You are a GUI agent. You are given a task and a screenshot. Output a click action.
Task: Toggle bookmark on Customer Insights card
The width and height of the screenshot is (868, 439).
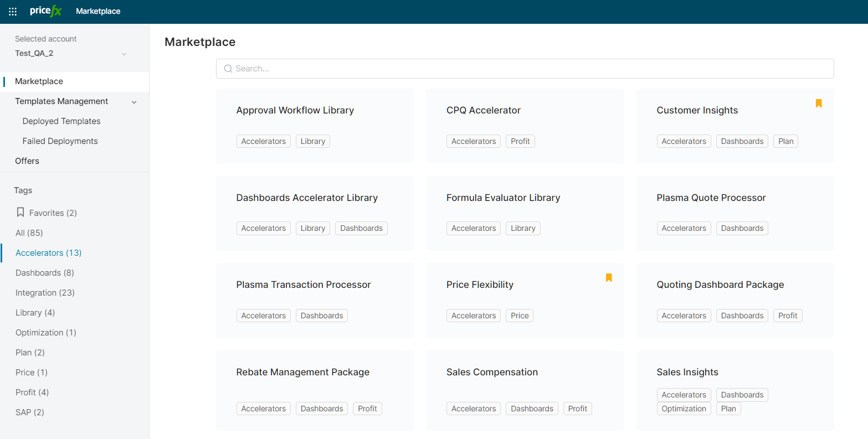[x=818, y=104]
